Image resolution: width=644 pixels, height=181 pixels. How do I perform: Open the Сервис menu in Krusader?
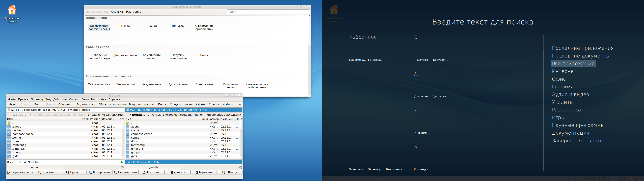(x=74, y=100)
